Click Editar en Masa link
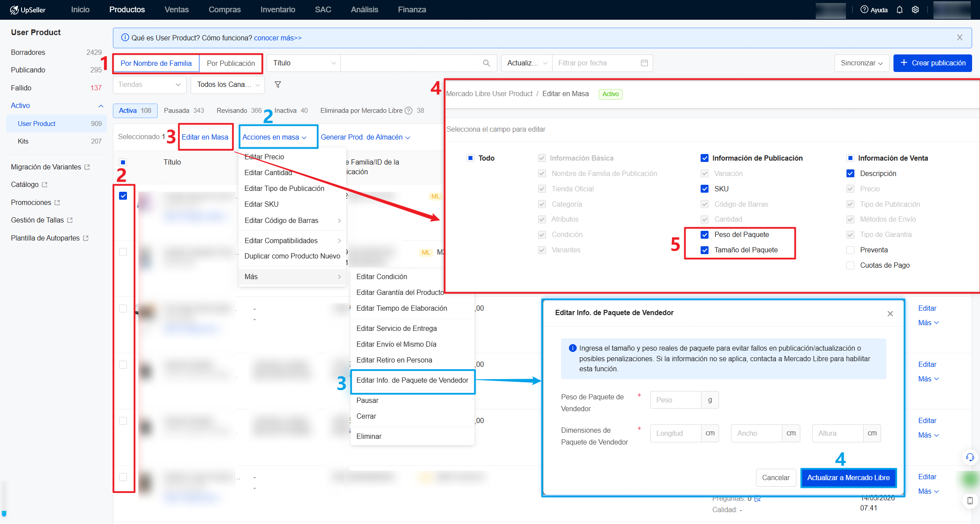Image resolution: width=980 pixels, height=524 pixels. pos(205,137)
